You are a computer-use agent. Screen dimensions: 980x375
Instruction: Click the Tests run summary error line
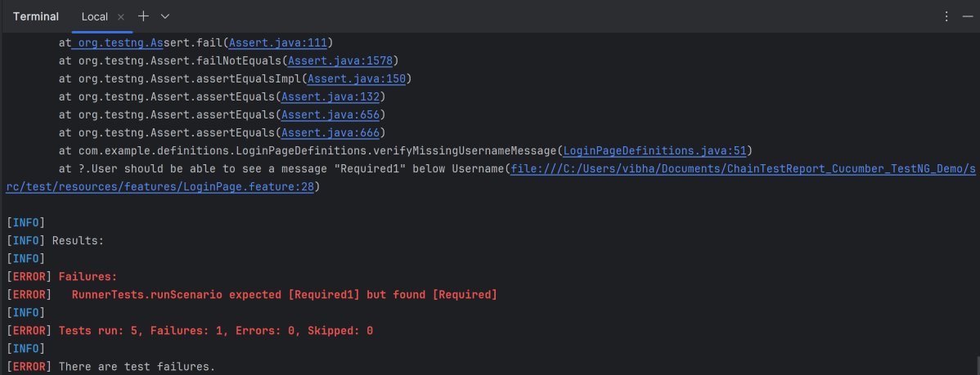215,331
